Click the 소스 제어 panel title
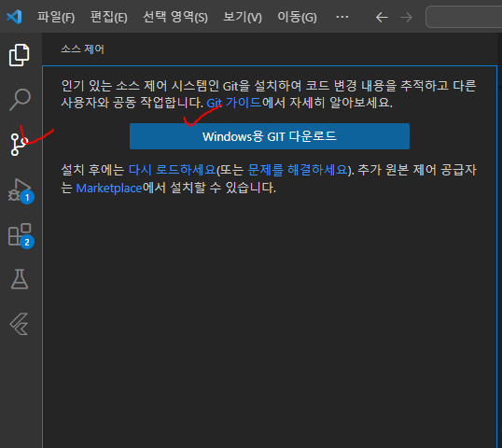 click(x=83, y=49)
